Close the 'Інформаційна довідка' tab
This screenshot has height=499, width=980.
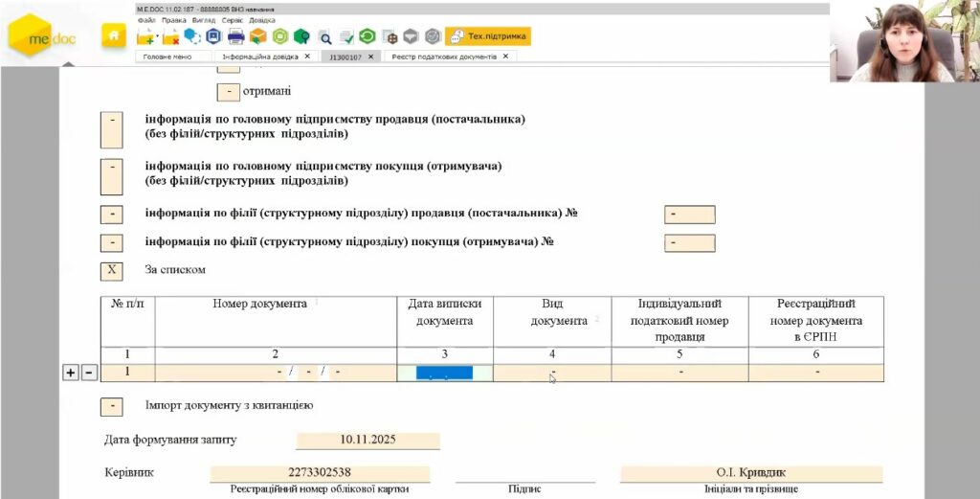click(307, 57)
